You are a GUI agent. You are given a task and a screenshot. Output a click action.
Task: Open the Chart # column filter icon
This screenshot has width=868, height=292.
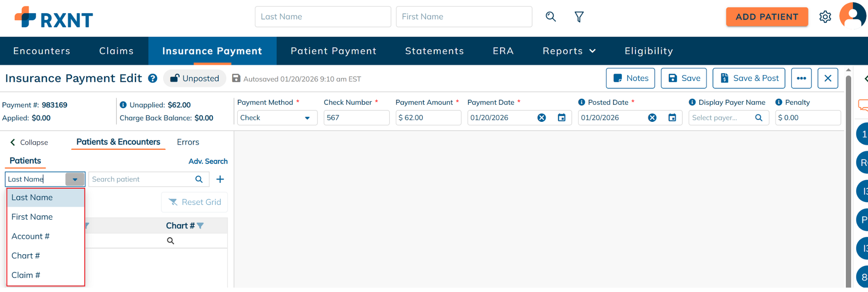(200, 226)
